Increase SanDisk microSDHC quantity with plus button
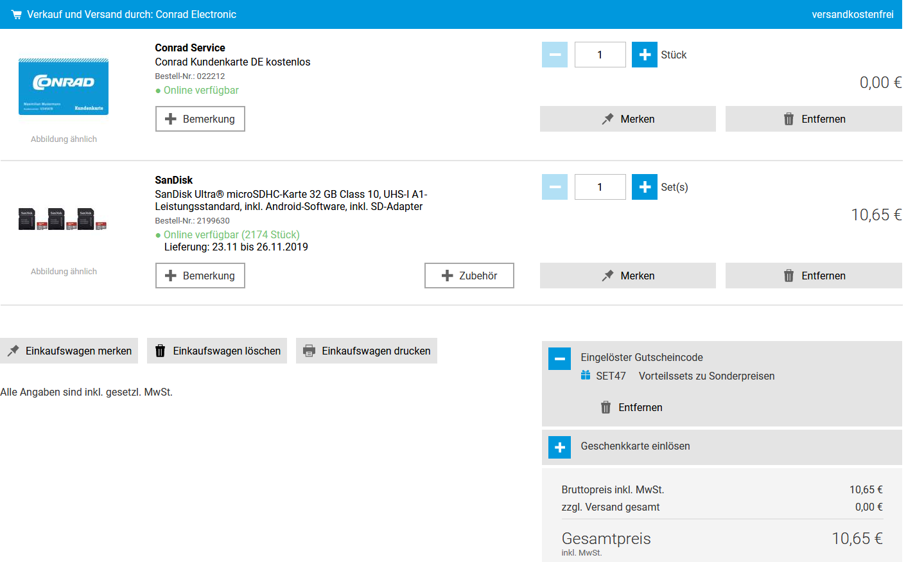 (644, 187)
